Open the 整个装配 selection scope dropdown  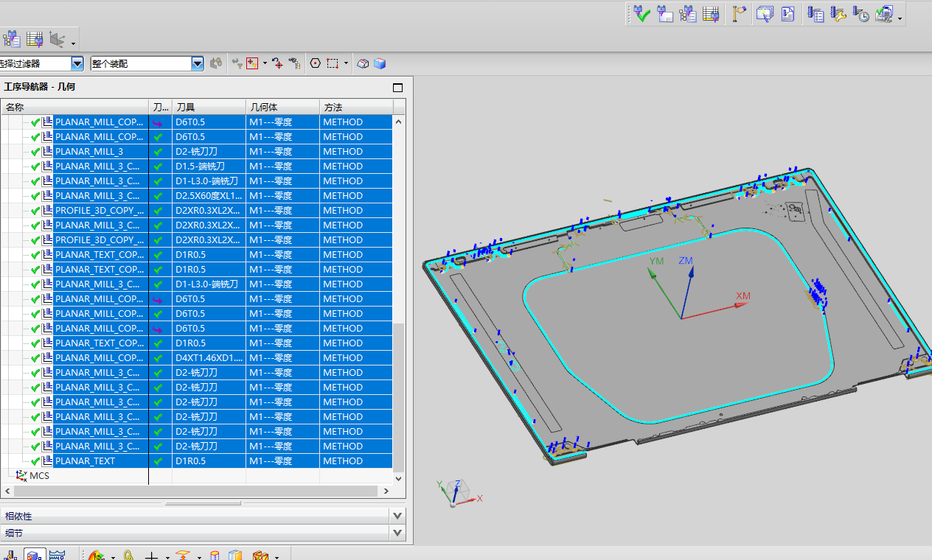[x=197, y=64]
